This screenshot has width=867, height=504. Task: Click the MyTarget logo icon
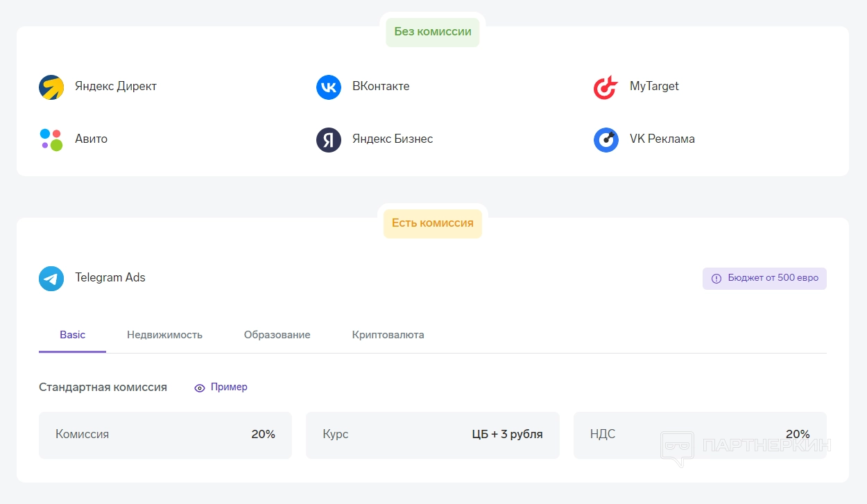(606, 87)
